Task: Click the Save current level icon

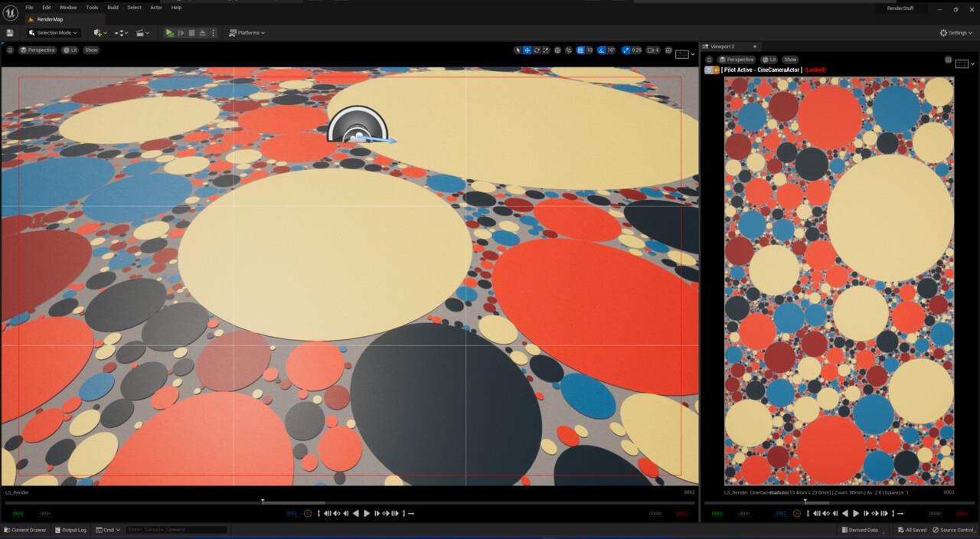Action: coord(10,33)
